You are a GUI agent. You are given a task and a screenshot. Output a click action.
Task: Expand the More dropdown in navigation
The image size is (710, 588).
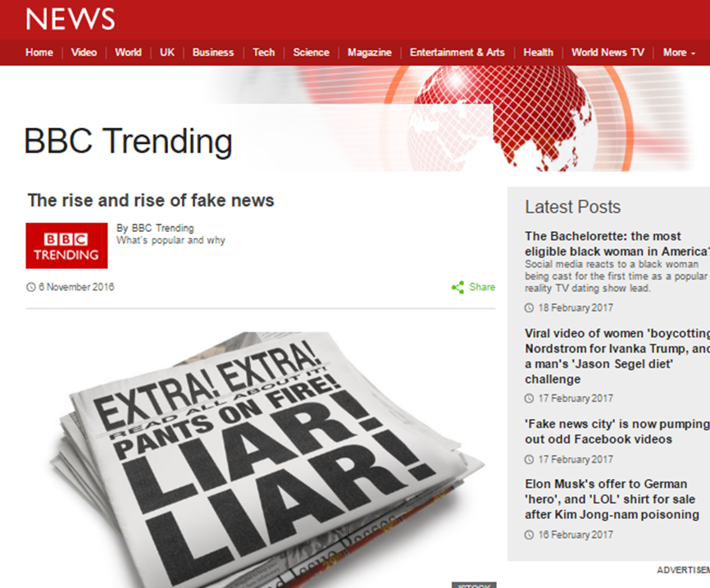(x=679, y=52)
